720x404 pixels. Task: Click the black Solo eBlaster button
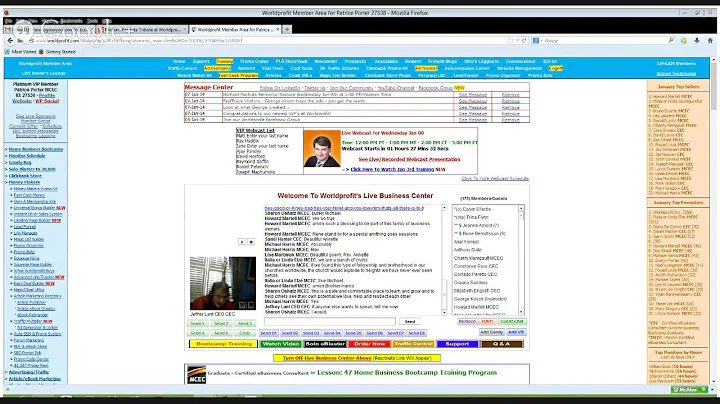point(325,344)
